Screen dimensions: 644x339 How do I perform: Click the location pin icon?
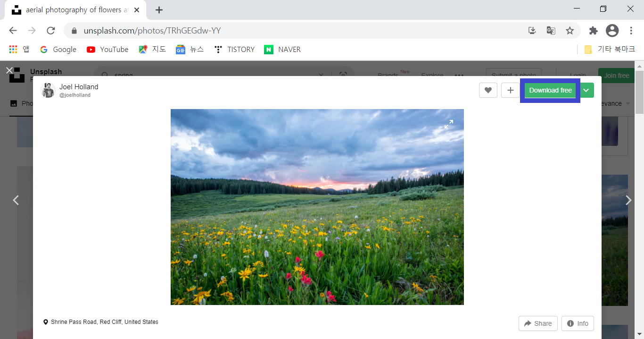[x=46, y=322]
